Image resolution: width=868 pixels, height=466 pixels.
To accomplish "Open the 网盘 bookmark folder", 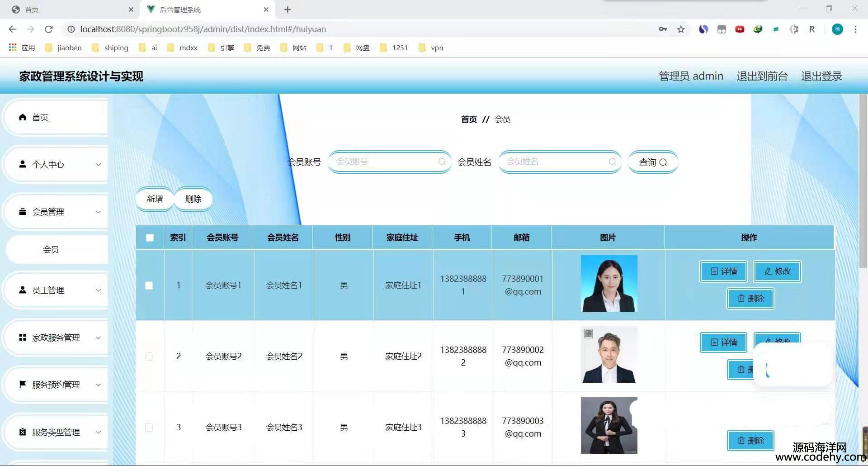I will pos(357,48).
